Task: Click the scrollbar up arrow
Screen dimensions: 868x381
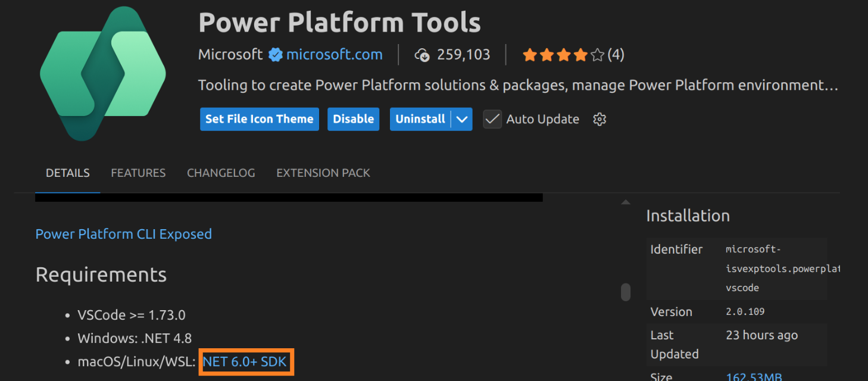Action: pos(626,202)
